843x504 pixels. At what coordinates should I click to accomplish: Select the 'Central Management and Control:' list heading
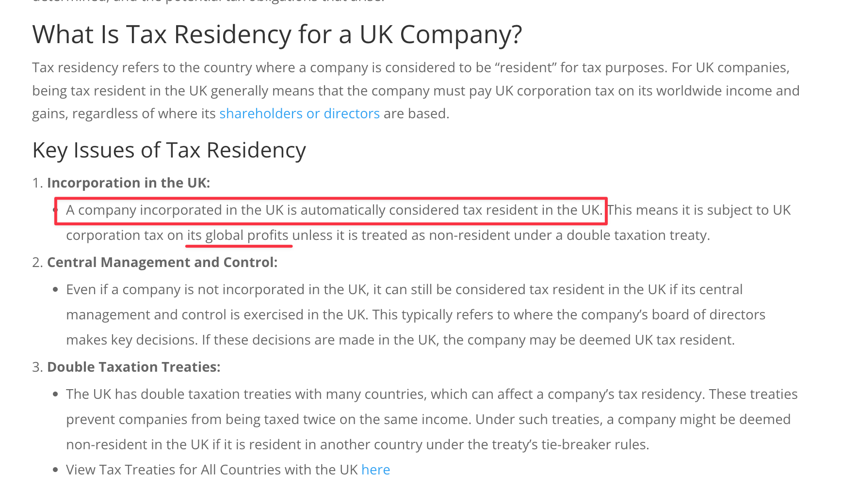162,262
